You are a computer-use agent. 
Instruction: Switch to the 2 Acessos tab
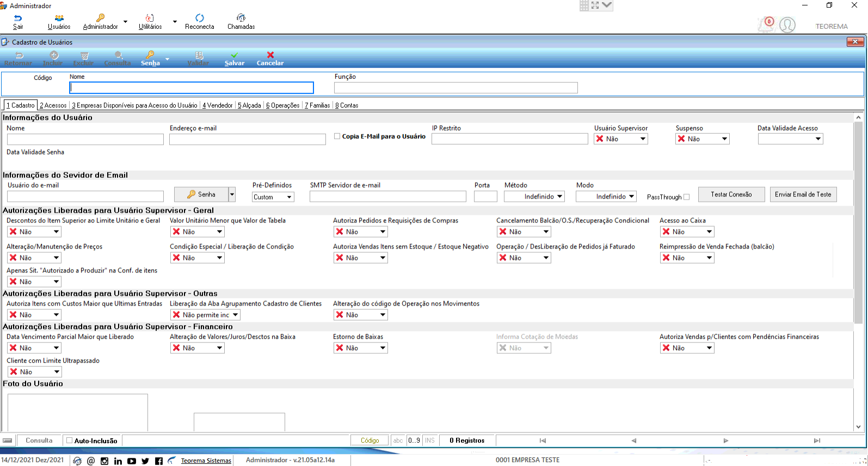point(53,105)
